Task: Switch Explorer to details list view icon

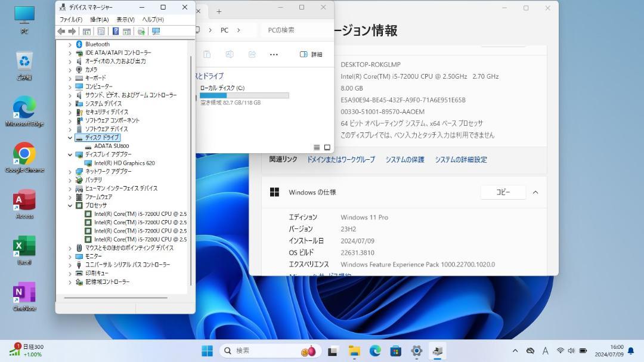Action: pos(317,147)
